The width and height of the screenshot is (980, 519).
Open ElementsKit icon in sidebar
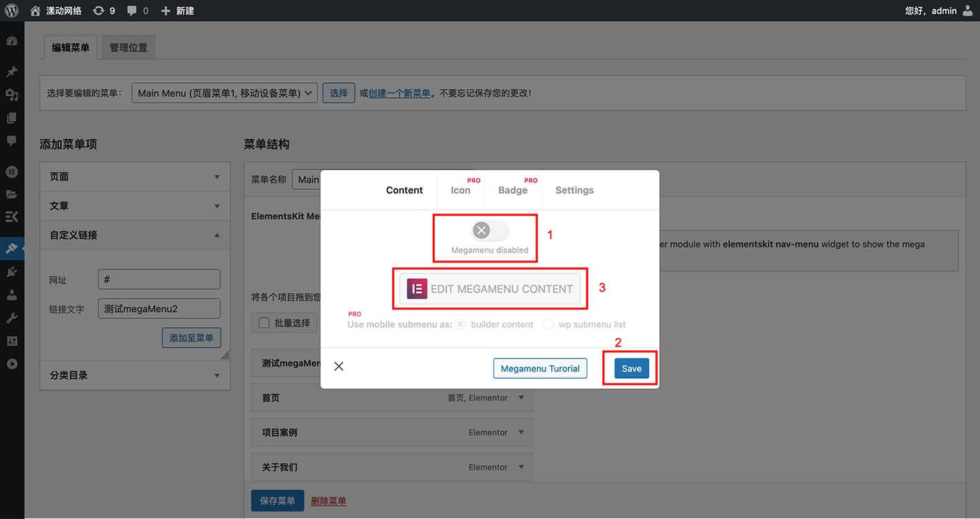click(x=12, y=217)
